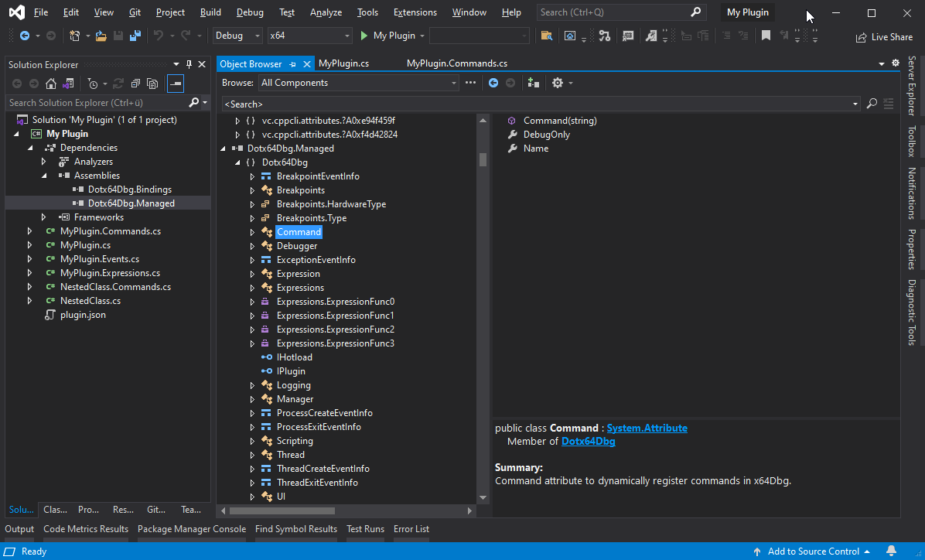Click System.Attribute link

tap(647, 429)
